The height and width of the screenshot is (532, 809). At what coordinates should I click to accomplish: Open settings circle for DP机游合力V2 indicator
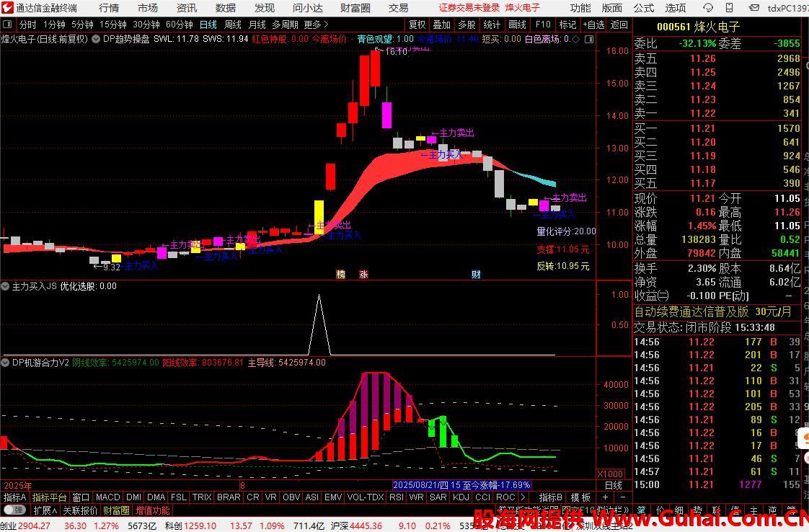tap(5, 363)
